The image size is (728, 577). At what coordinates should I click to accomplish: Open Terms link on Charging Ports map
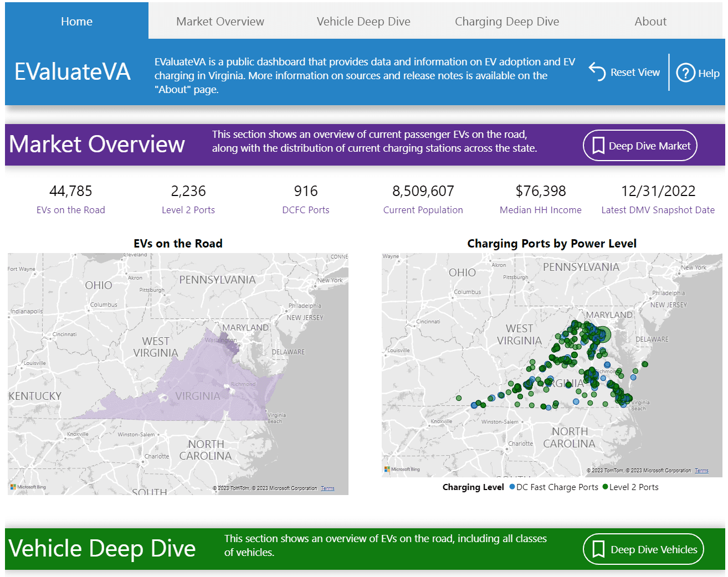(701, 471)
